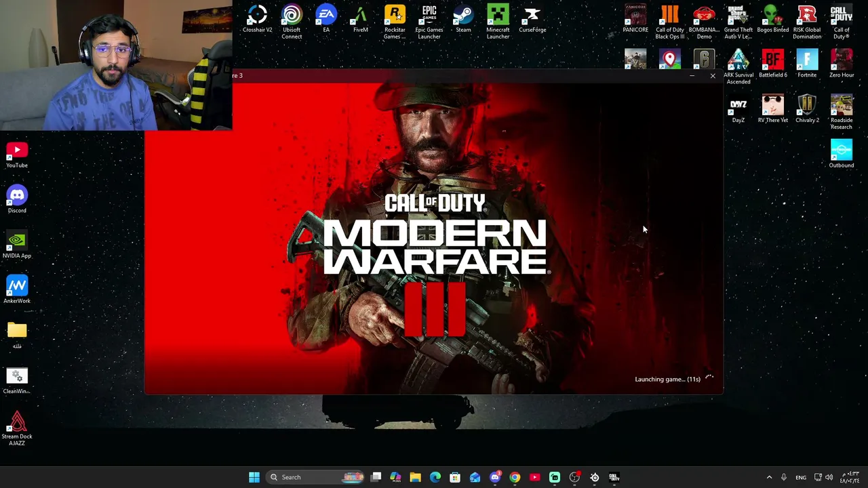
Task: Select the PANICORE game shortcut
Action: pos(635,19)
